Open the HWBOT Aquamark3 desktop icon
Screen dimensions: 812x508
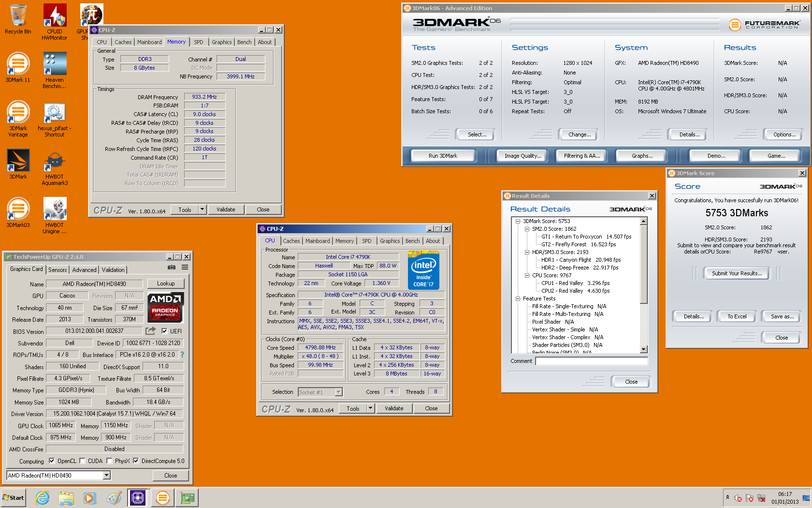55,167
